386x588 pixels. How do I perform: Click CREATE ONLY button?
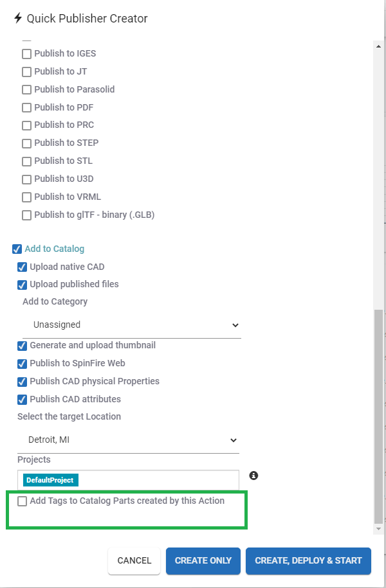pyautogui.click(x=203, y=560)
